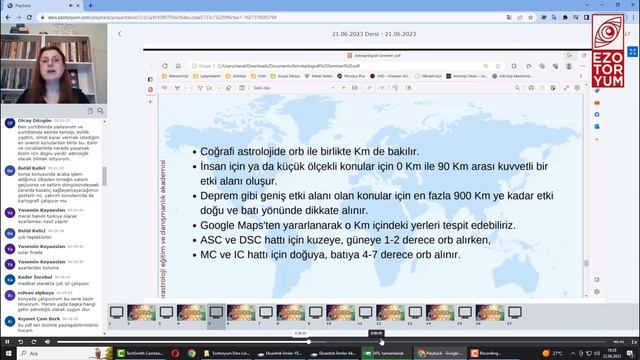Go back in the Chrome browser
The height and width of the screenshot is (360, 640).
(x=8, y=18)
